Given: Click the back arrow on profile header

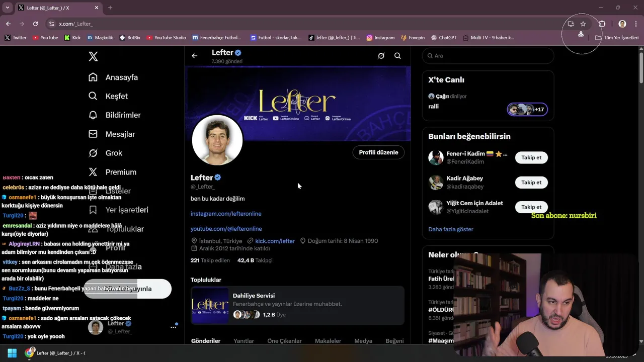Looking at the screenshot, I should coord(195,56).
